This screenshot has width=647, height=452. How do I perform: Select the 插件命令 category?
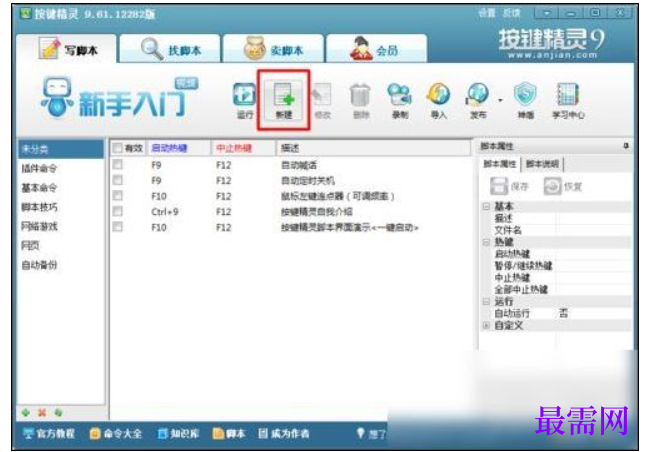point(61,168)
